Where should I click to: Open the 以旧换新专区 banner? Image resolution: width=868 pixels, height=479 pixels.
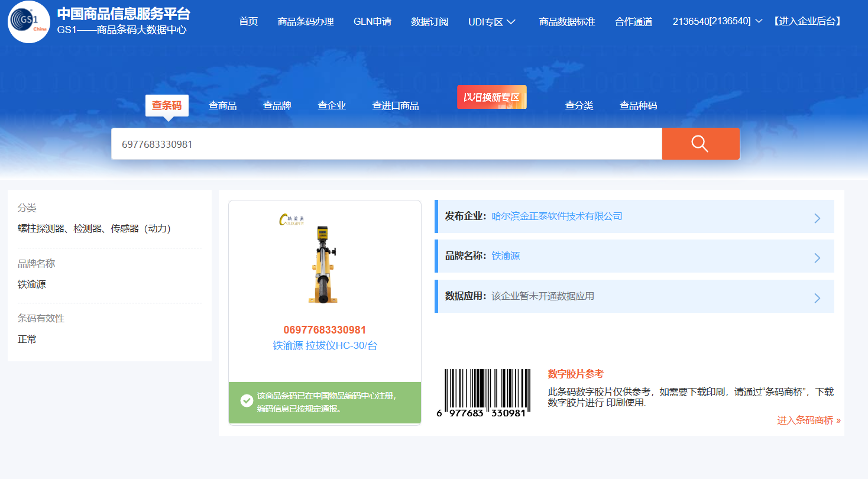492,98
